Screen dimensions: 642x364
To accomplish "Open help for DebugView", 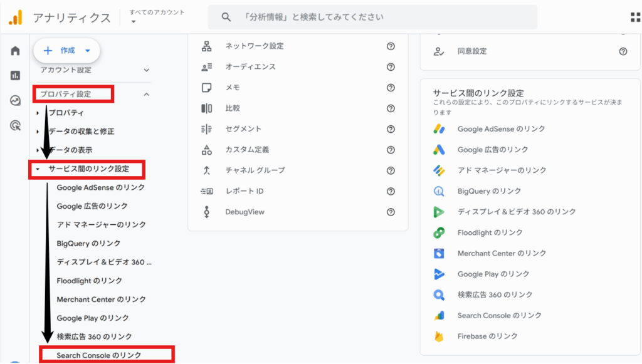I will click(x=391, y=212).
